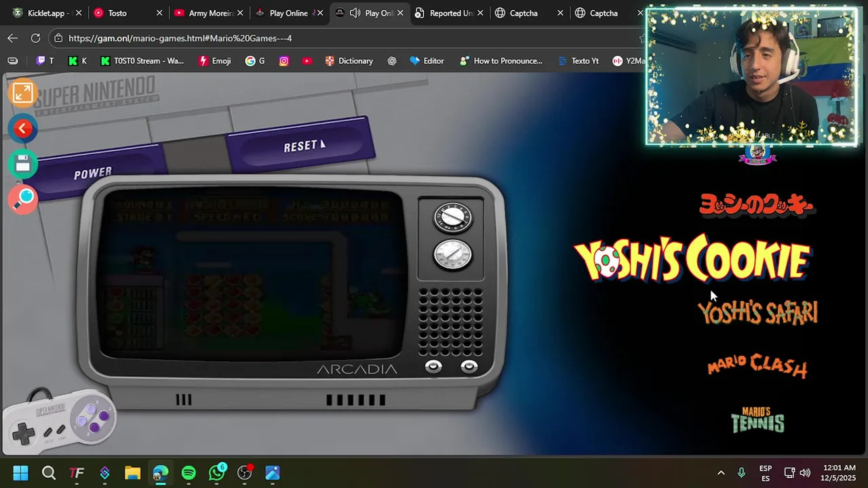This screenshot has height=488, width=868.
Task: Open the Editor bookmark
Action: [427, 61]
